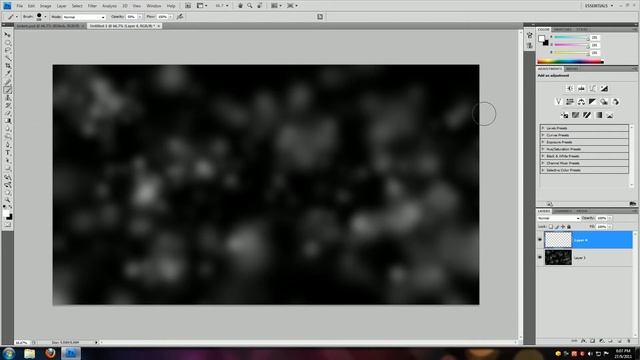This screenshot has width=640, height=360.
Task: Enable lock transparent pixels
Action: point(551,227)
